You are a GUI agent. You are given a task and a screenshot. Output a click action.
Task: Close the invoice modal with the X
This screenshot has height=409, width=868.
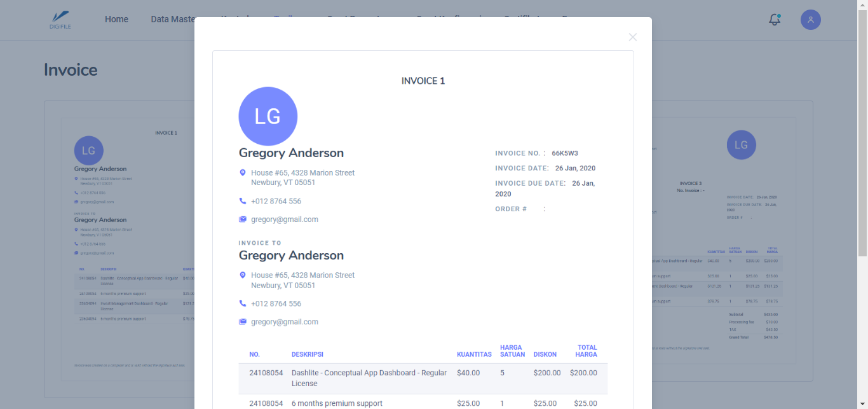click(632, 37)
